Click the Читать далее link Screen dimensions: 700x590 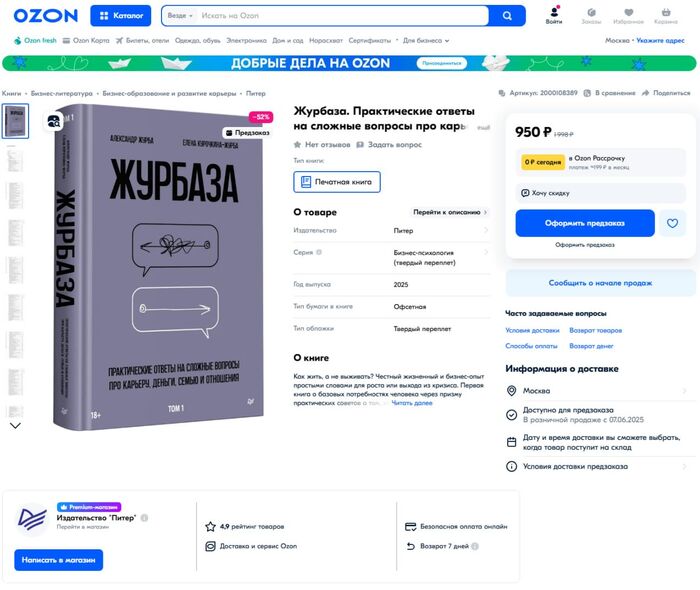tap(412, 403)
